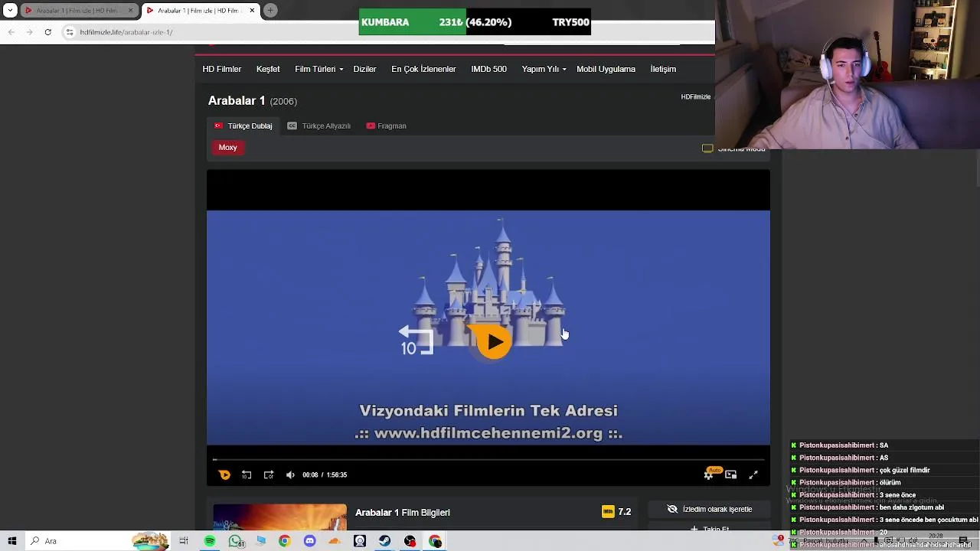
Task: Open the orange cloud app from the taskbar
Action: 335,541
